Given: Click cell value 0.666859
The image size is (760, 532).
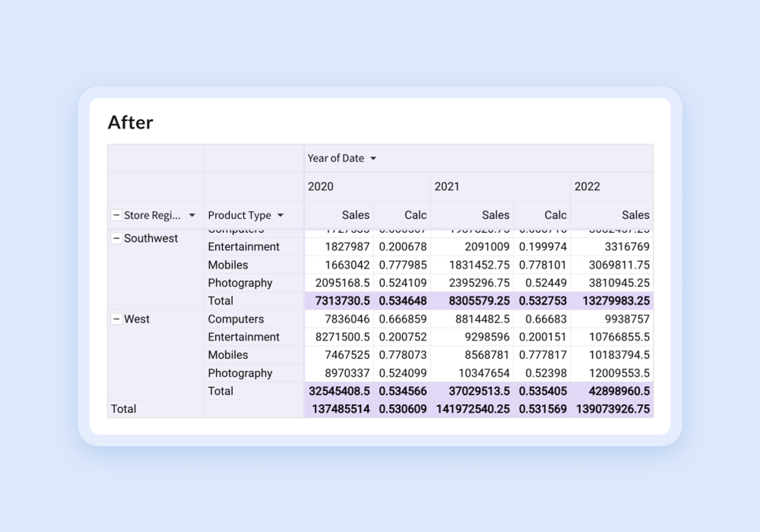Looking at the screenshot, I should pyautogui.click(x=403, y=319).
